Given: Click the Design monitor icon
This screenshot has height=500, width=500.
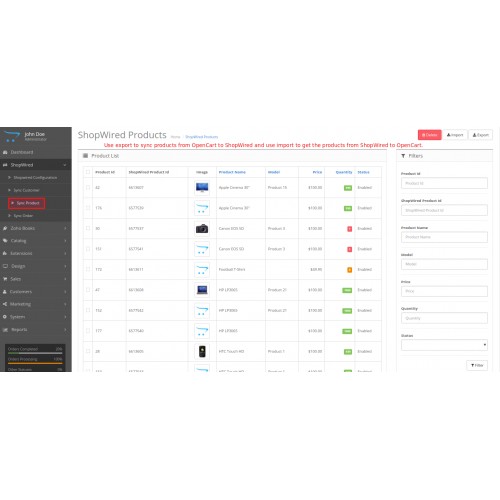Looking at the screenshot, I should 5,266.
